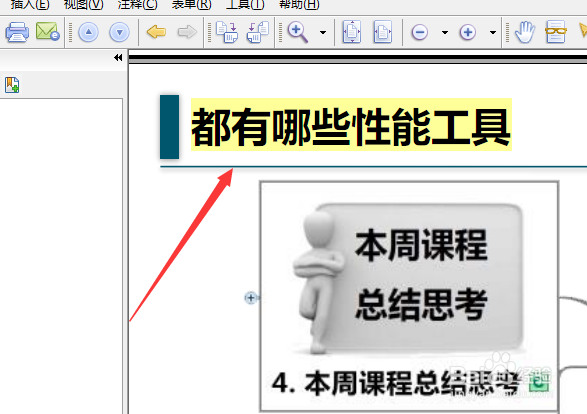Click the gray Forward navigation arrow
This screenshot has width=587, height=414.
(187, 32)
